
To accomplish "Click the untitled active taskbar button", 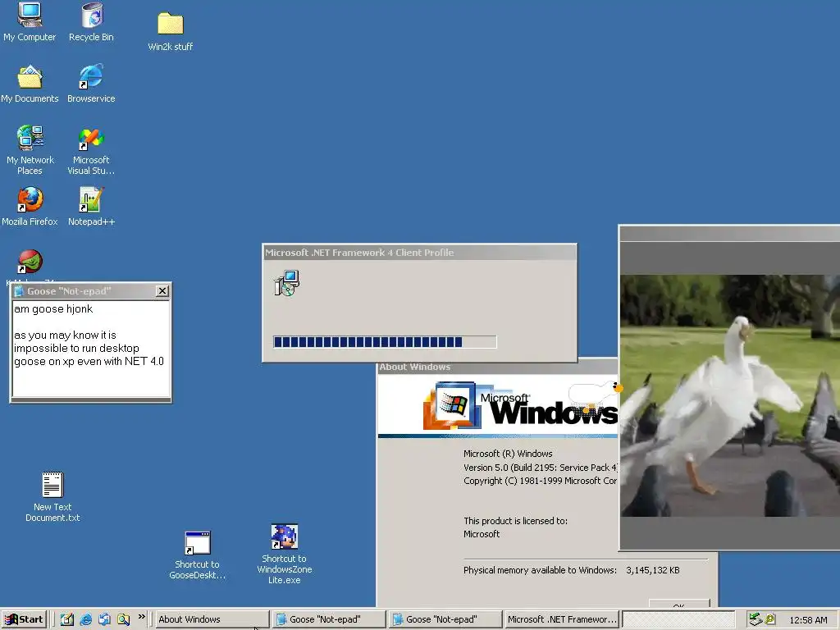I will click(x=678, y=619).
